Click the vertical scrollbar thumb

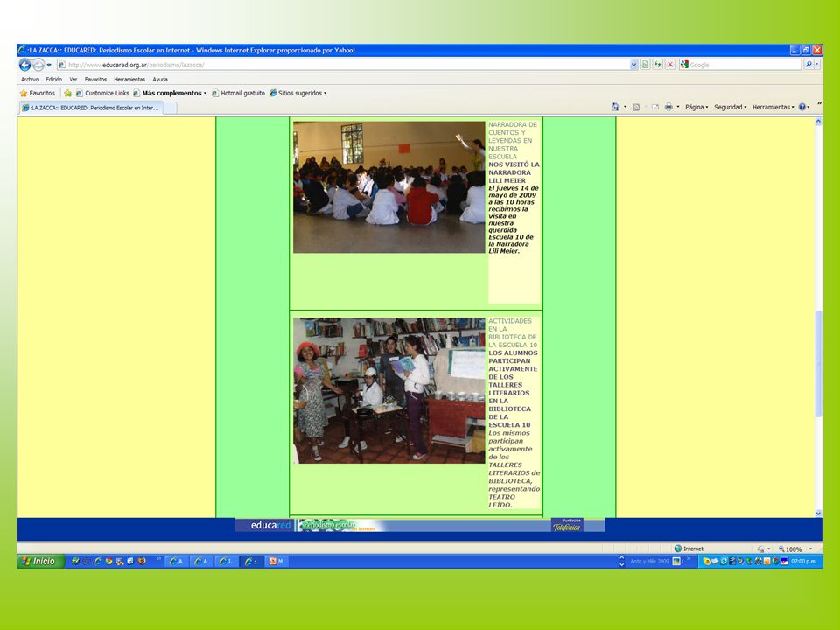click(x=818, y=363)
